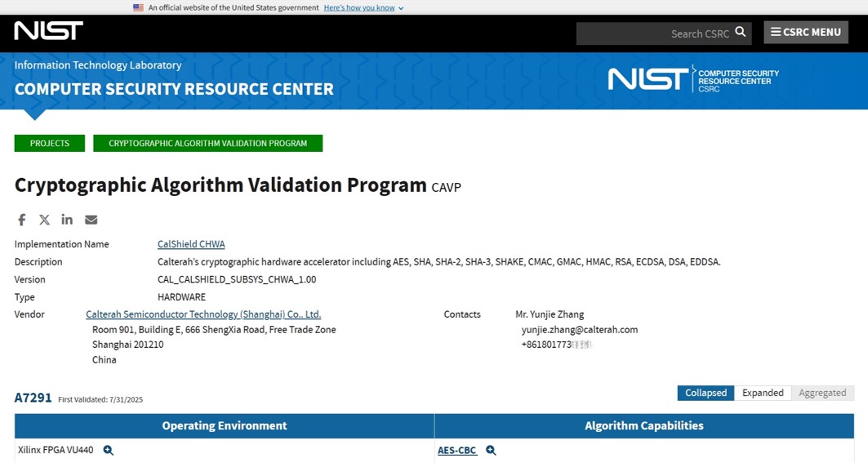Open the AES-CBC algorithm link

pyautogui.click(x=457, y=450)
